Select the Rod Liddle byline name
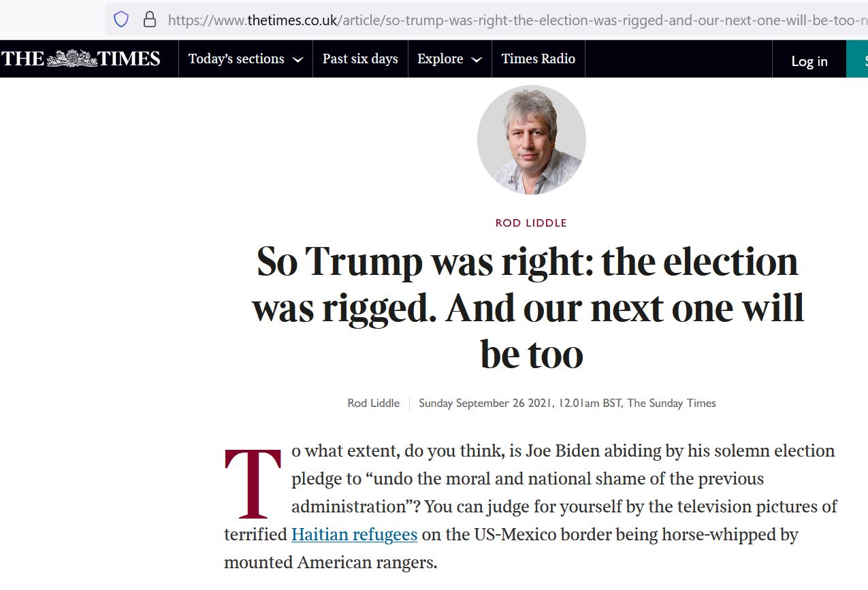This screenshot has height=590, width=868. click(373, 403)
